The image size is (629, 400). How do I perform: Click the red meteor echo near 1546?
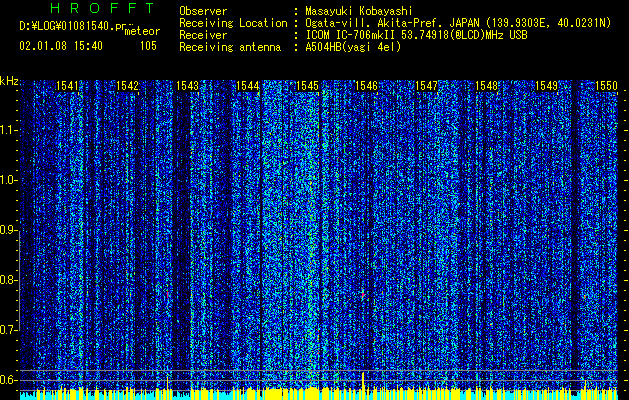pos(363,295)
